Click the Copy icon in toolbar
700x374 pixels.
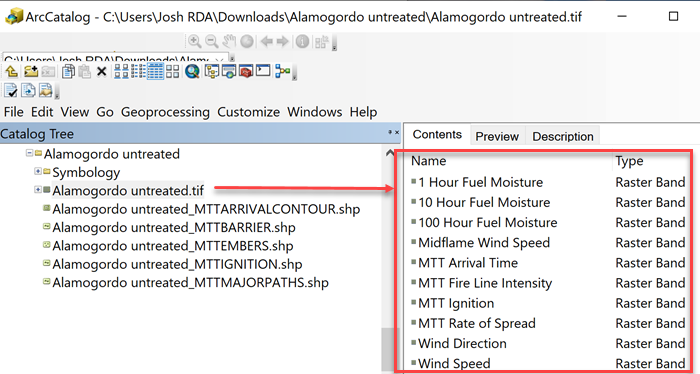pyautogui.click(x=68, y=71)
